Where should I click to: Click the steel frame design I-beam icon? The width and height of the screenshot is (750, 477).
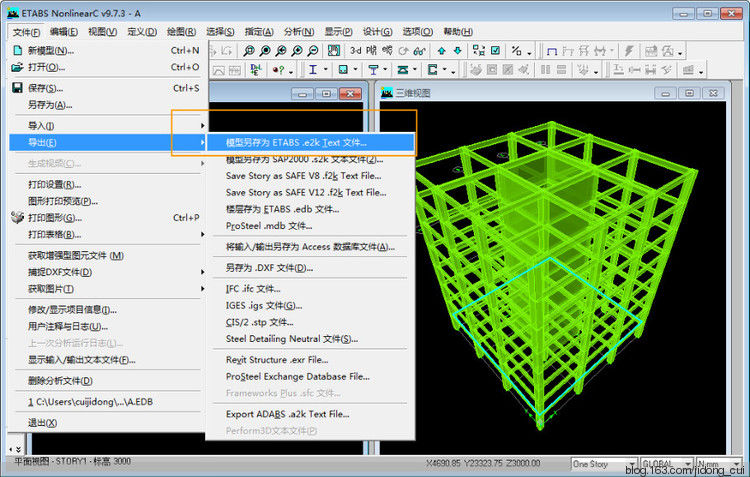tap(313, 70)
